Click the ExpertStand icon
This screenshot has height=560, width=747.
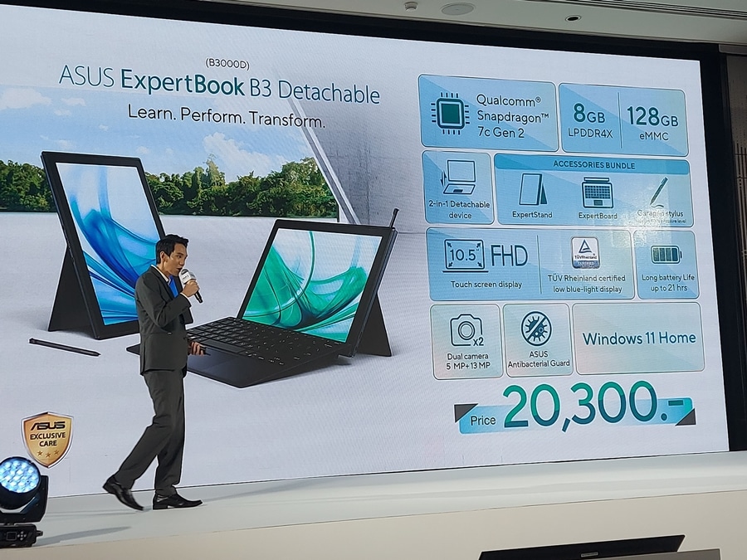[533, 189]
